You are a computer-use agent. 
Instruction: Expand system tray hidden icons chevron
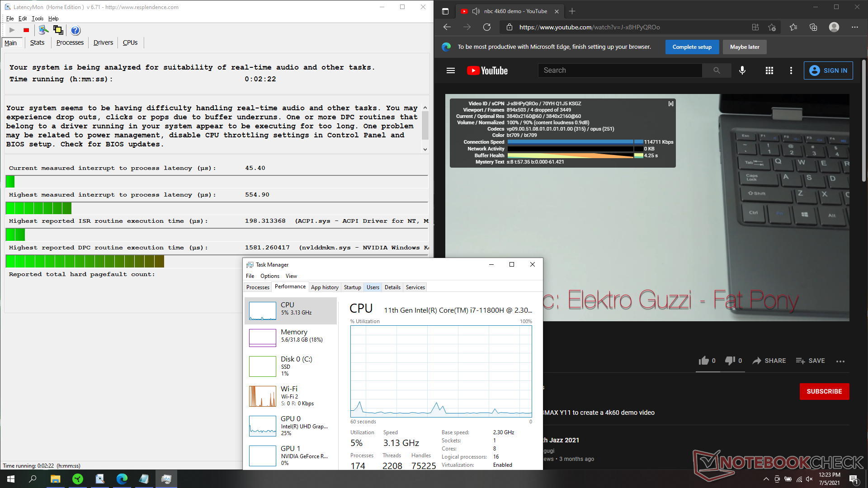(x=766, y=479)
